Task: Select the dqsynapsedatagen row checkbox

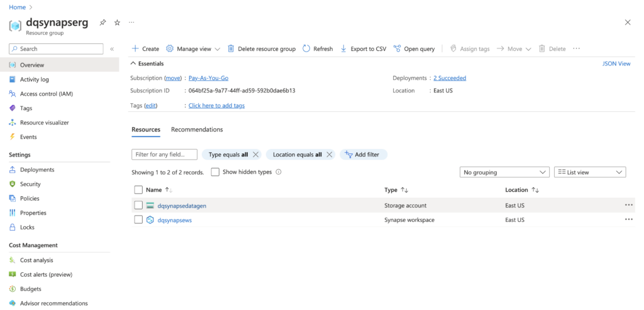Action: (138, 205)
